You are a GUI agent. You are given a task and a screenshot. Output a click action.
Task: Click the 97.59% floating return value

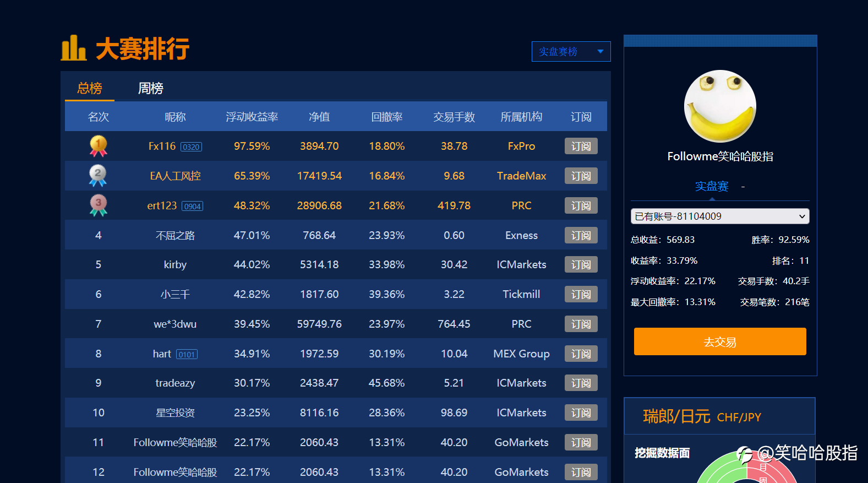[x=252, y=146]
